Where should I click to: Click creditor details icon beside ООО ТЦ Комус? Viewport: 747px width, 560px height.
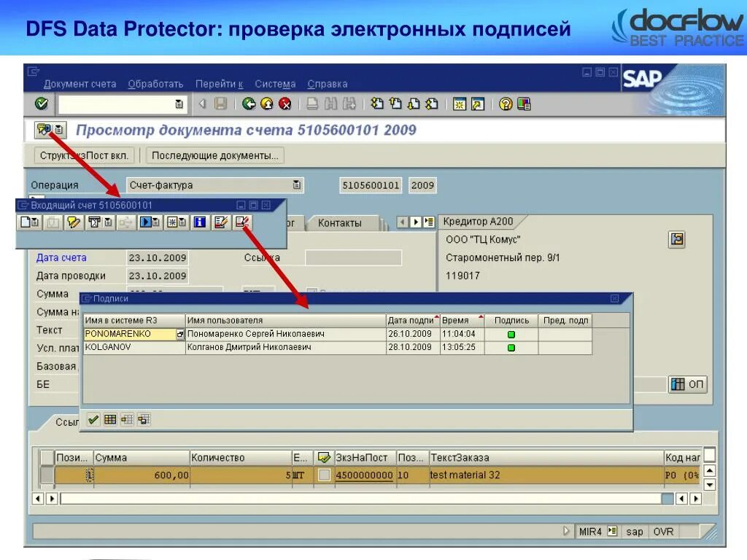(x=677, y=239)
